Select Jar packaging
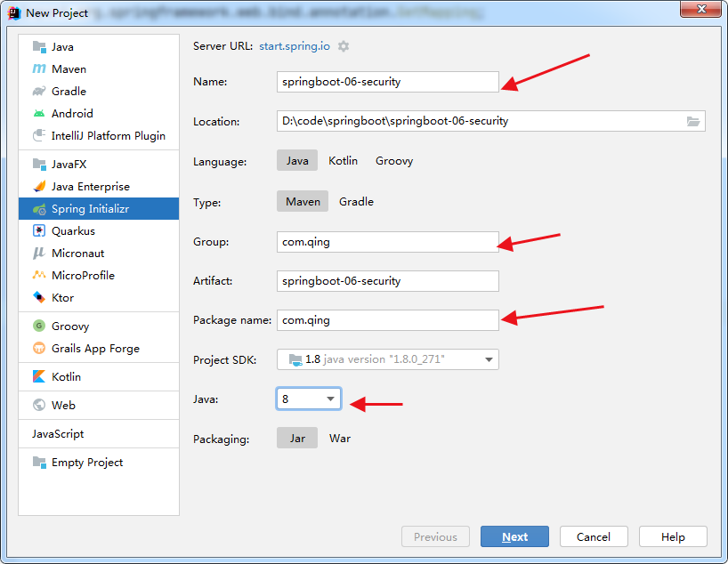Viewport: 728px width, 564px height. pyautogui.click(x=297, y=439)
